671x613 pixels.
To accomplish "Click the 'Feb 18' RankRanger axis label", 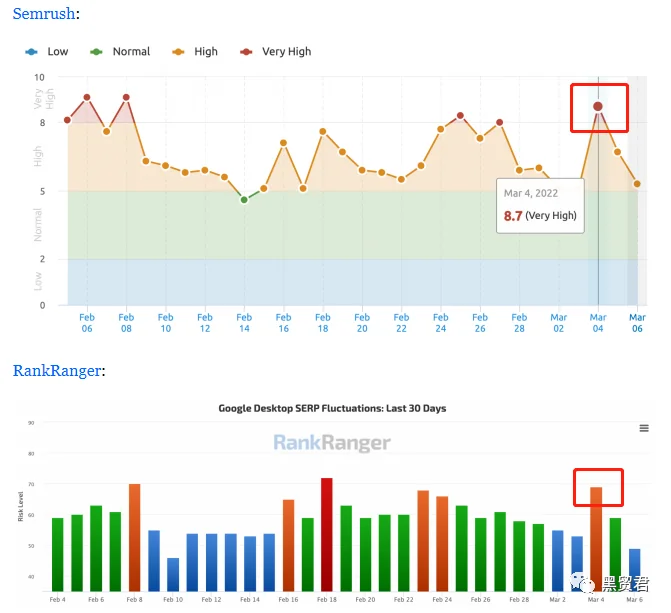I will pyautogui.click(x=327, y=600).
